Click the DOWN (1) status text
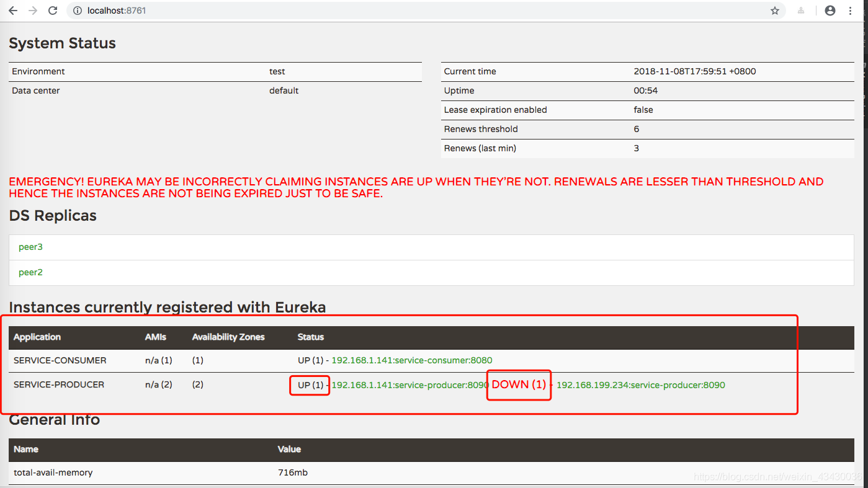 pyautogui.click(x=519, y=384)
